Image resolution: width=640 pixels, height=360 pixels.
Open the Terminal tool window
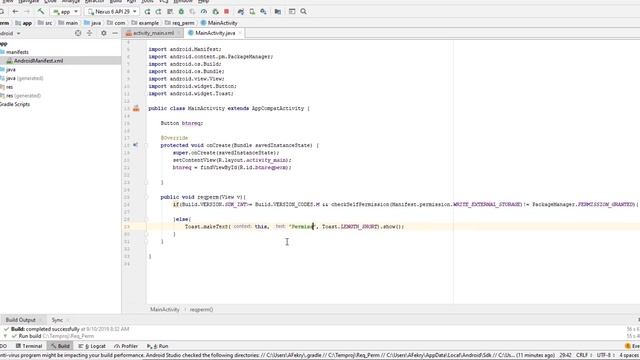coord(29,346)
